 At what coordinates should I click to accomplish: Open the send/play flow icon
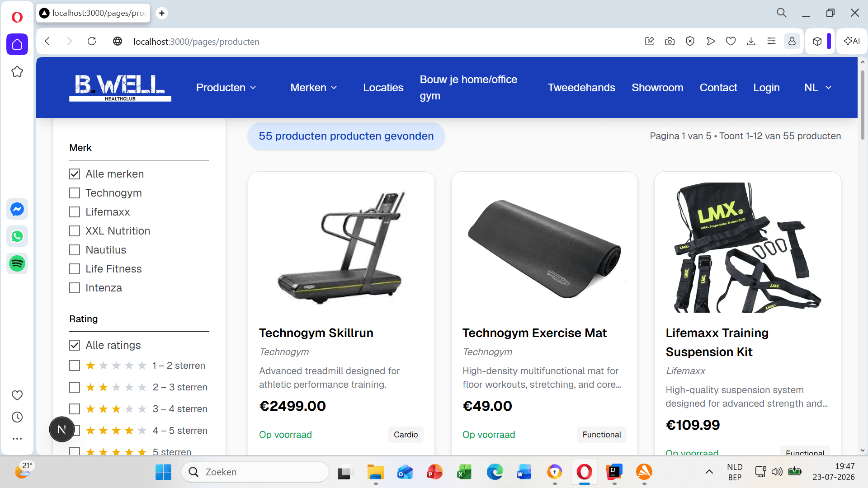(710, 42)
